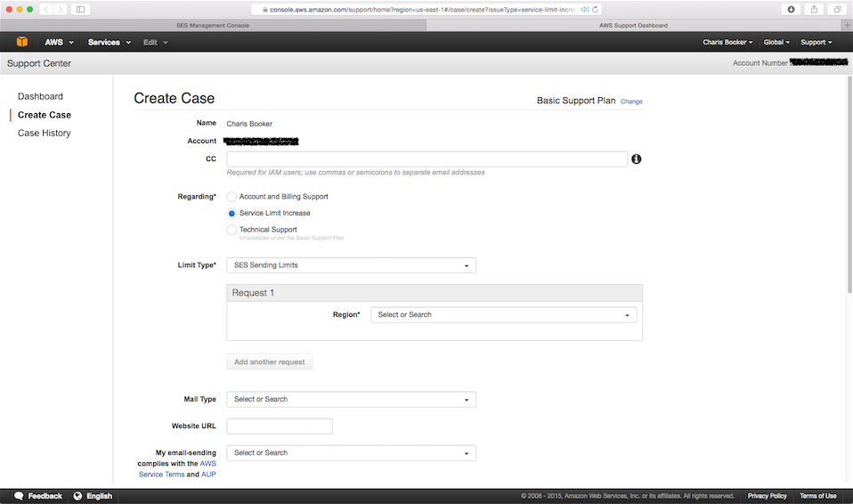This screenshot has height=504, width=853.
Task: Open the Global region menu
Action: (776, 42)
